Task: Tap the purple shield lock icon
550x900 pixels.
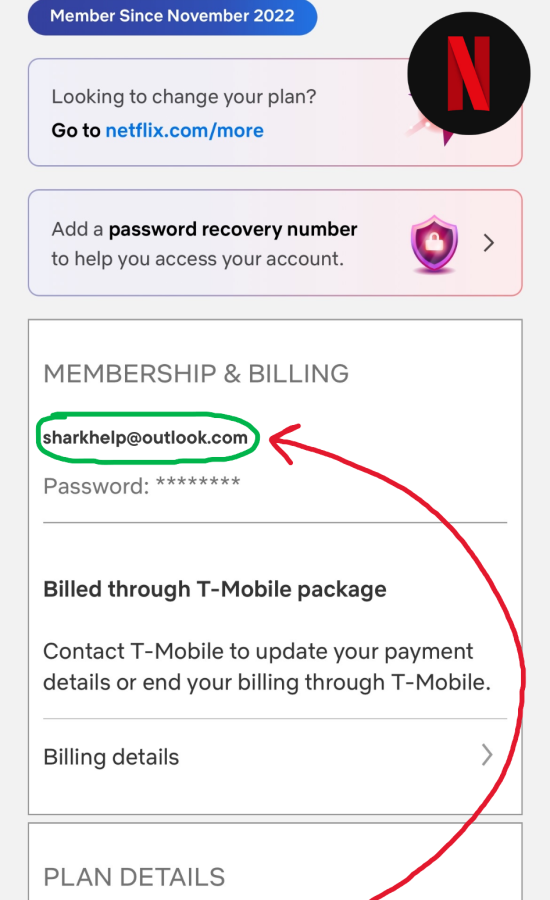Action: pyautogui.click(x=435, y=243)
